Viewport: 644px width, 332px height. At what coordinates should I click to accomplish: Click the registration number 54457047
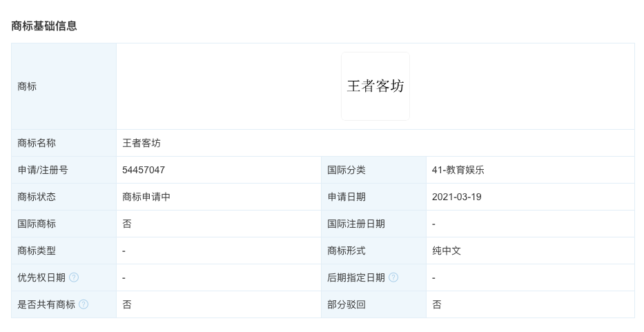point(144,170)
